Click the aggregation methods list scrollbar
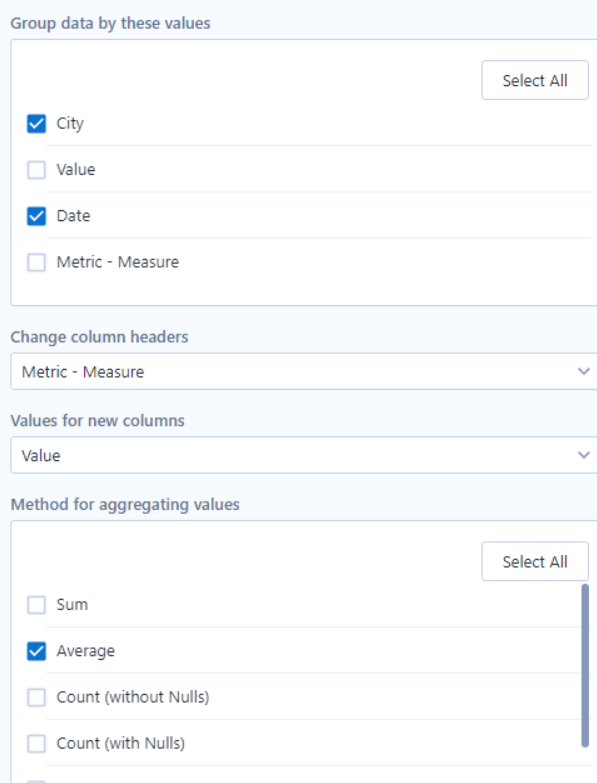 coord(585,666)
